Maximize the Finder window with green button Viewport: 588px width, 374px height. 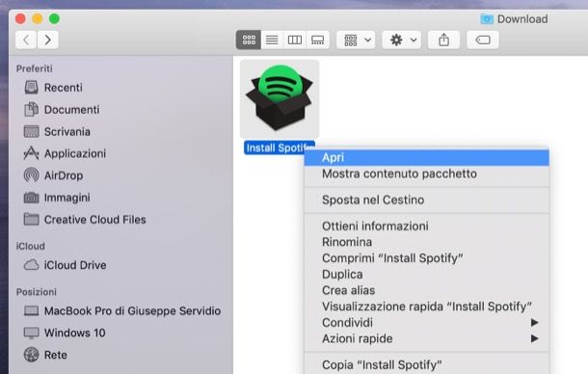[x=54, y=18]
